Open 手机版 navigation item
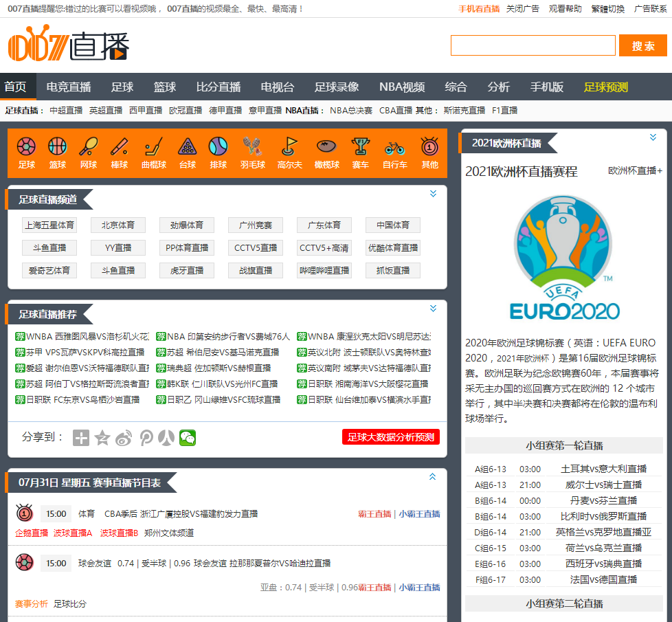The width and height of the screenshot is (672, 622). pyautogui.click(x=547, y=87)
